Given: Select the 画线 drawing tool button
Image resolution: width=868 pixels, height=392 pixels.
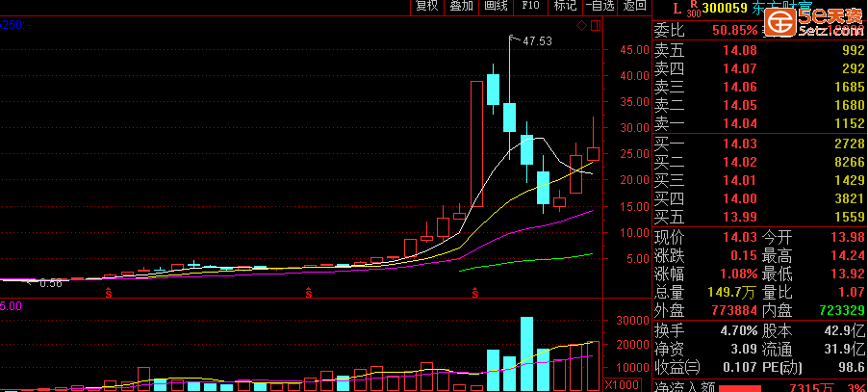Looking at the screenshot, I should (496, 6).
